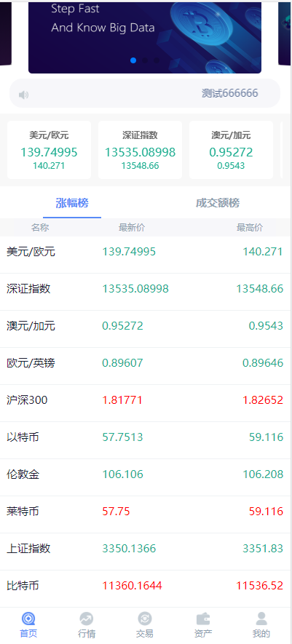Select the first blue carousel dot

click(x=133, y=60)
